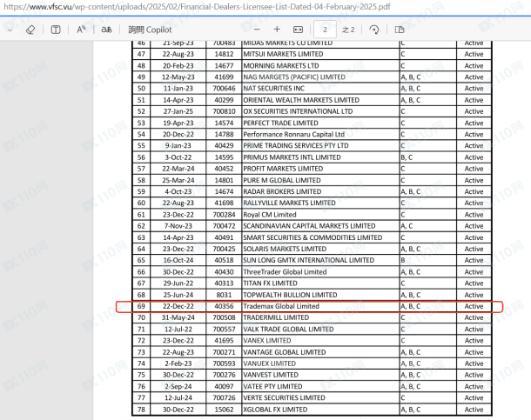Click 'MITSUI MARKETS LIMITED' cell
The image size is (531, 420).
click(x=320, y=54)
